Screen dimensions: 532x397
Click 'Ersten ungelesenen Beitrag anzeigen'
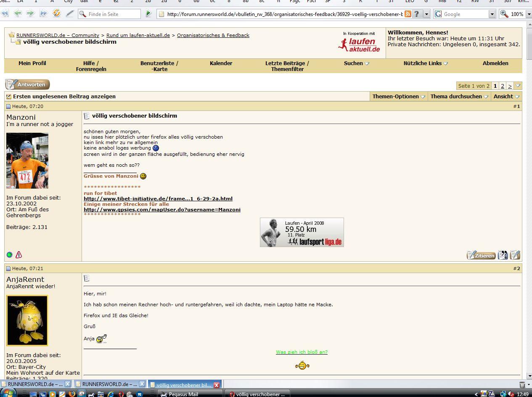pyautogui.click(x=64, y=97)
